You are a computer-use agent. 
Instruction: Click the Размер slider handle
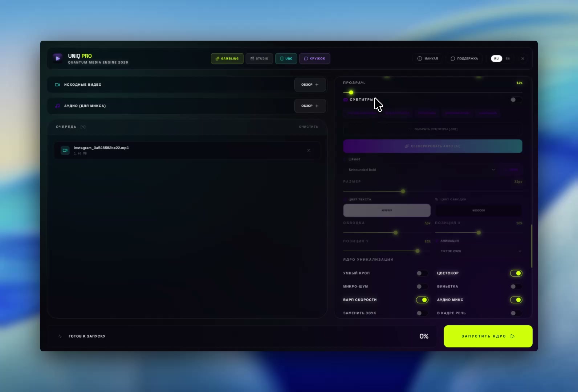point(403,191)
